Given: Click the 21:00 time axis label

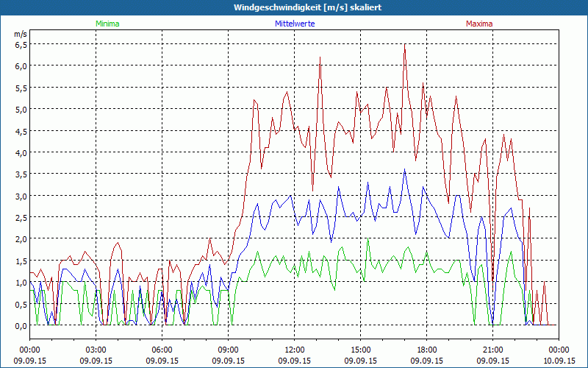Looking at the screenshot, I should point(492,350).
